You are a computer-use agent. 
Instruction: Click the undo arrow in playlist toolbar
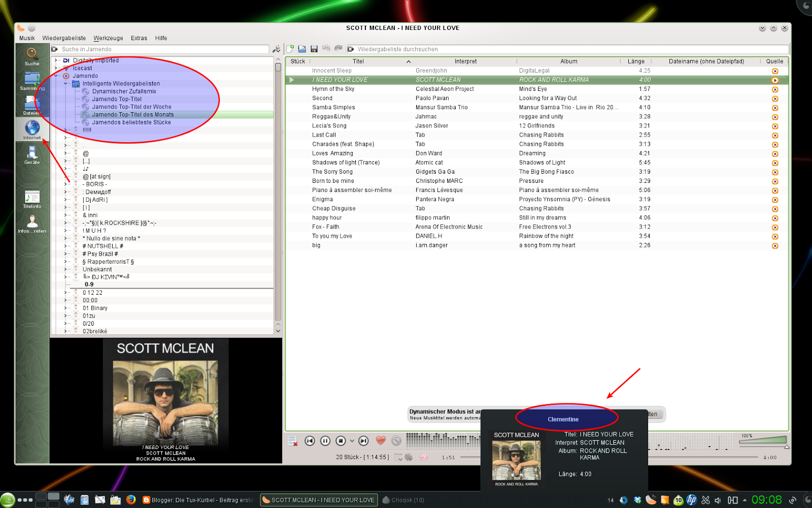pos(326,49)
